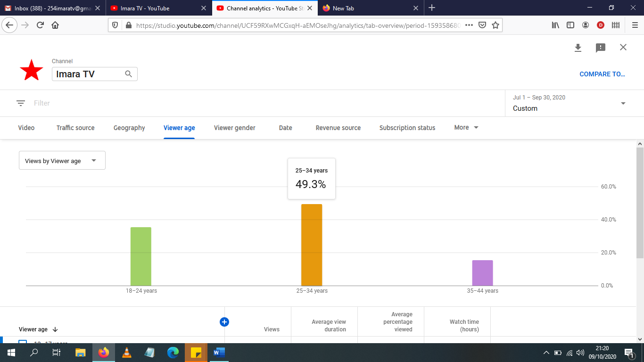Expand the More tabs dropdown
Screen dimensions: 644x362
466,128
